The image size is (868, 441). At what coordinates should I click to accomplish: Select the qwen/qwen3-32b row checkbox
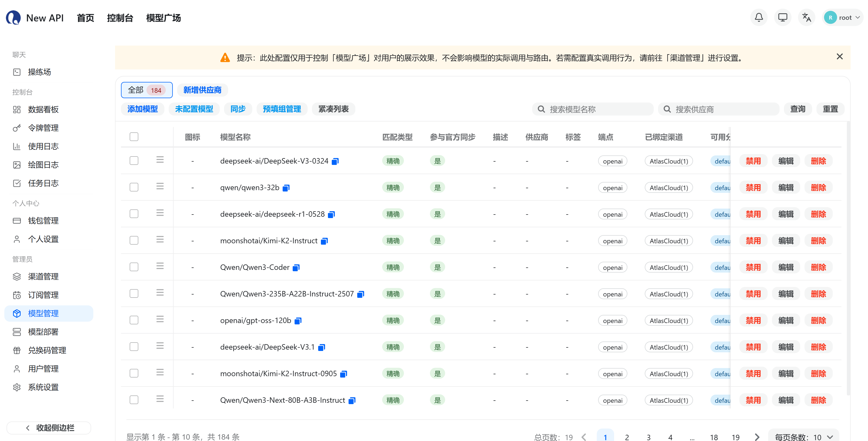(134, 187)
